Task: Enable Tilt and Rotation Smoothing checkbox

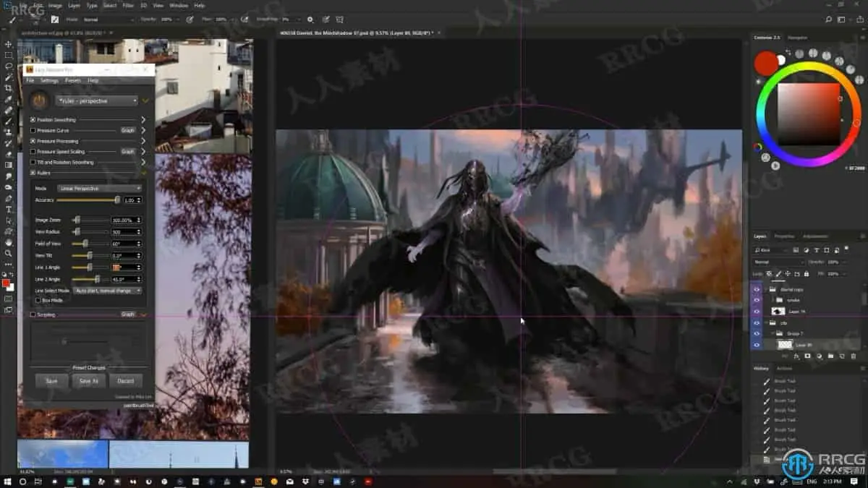Action: [x=33, y=163]
